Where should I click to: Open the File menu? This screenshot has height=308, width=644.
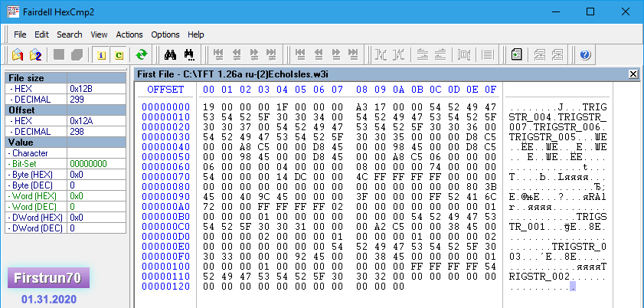(20, 34)
